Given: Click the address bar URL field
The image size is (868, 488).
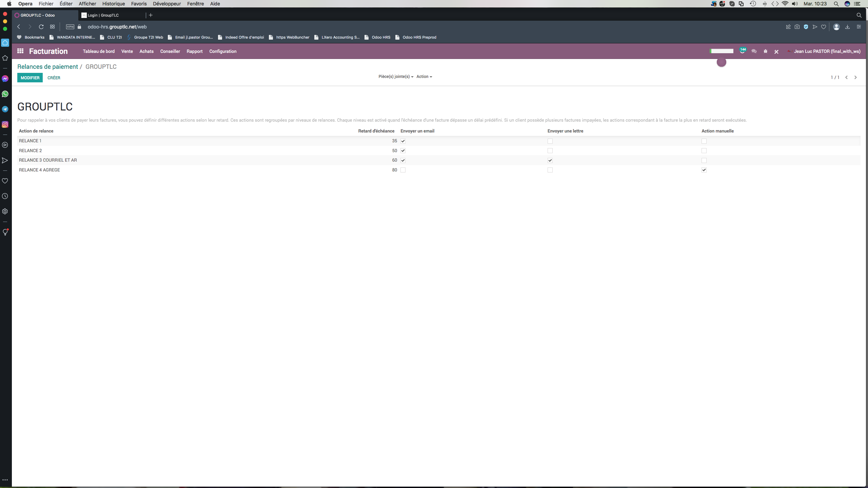Looking at the screenshot, I should (117, 27).
